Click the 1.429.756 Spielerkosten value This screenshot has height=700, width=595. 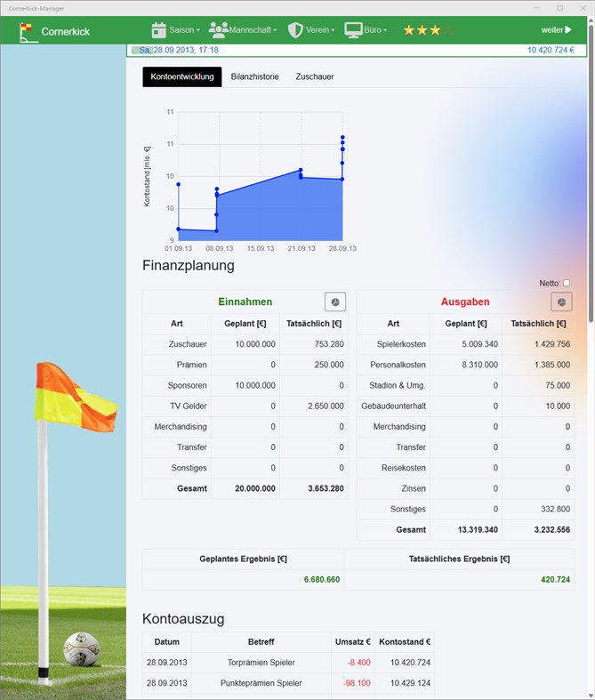click(552, 344)
